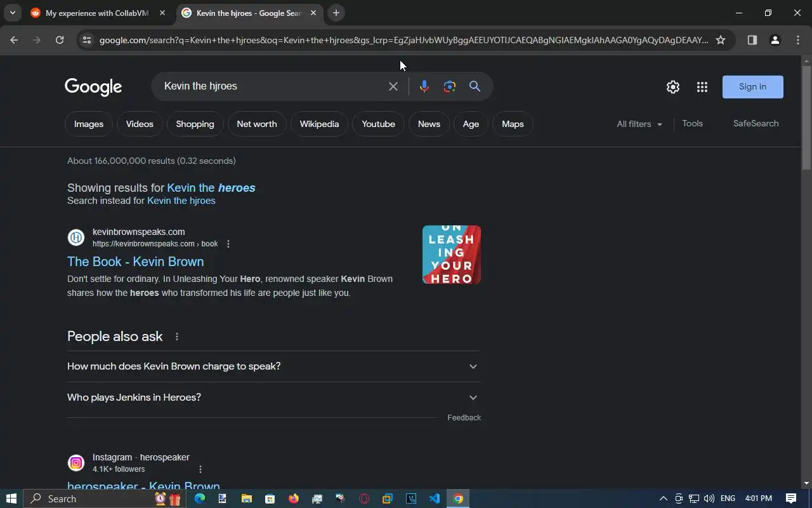Click the Chrome address bar URL

coord(403,40)
